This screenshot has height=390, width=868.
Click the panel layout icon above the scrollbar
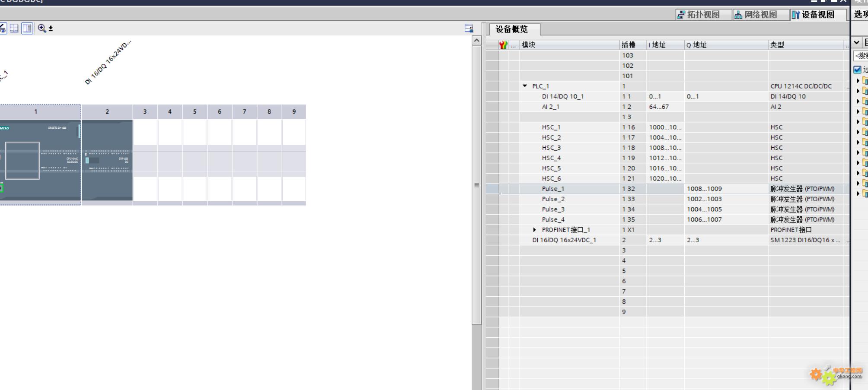coord(469,29)
